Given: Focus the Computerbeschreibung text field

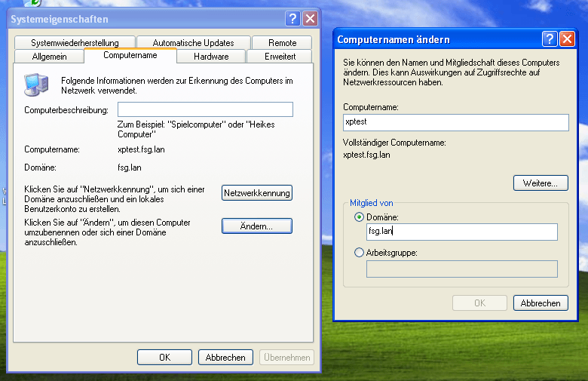Looking at the screenshot, I should [x=205, y=110].
